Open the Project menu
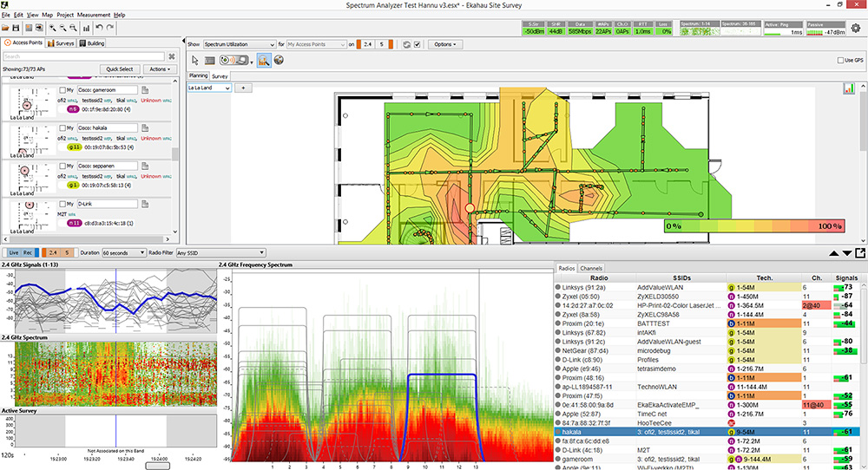 tap(65, 15)
